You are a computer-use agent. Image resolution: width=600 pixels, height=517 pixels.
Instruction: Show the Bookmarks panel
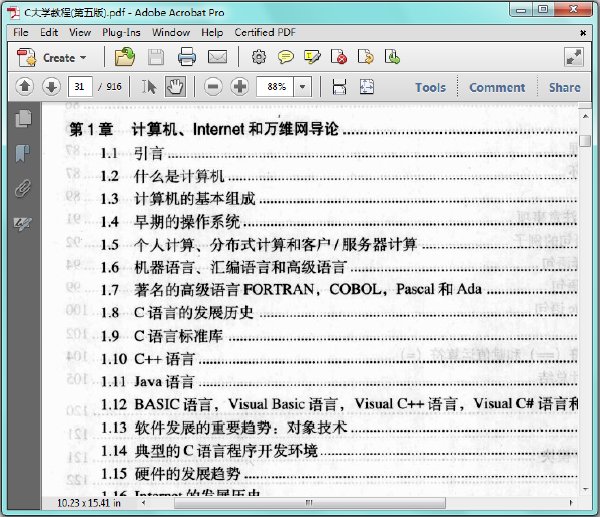pyautogui.click(x=23, y=153)
